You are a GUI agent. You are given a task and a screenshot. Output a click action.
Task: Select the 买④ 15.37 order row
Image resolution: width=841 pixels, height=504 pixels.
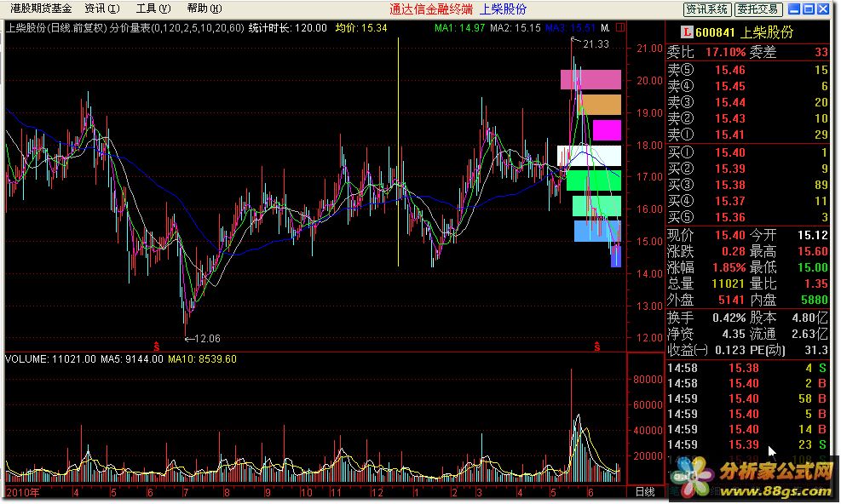(x=747, y=201)
